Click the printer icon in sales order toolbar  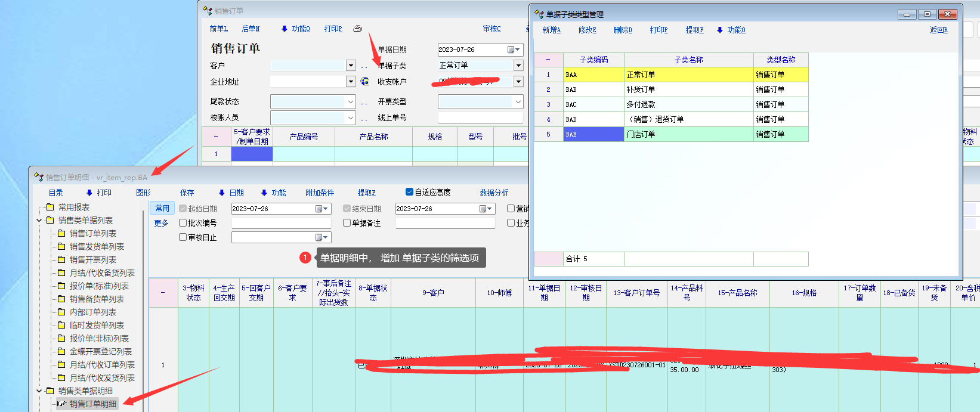coord(357,29)
